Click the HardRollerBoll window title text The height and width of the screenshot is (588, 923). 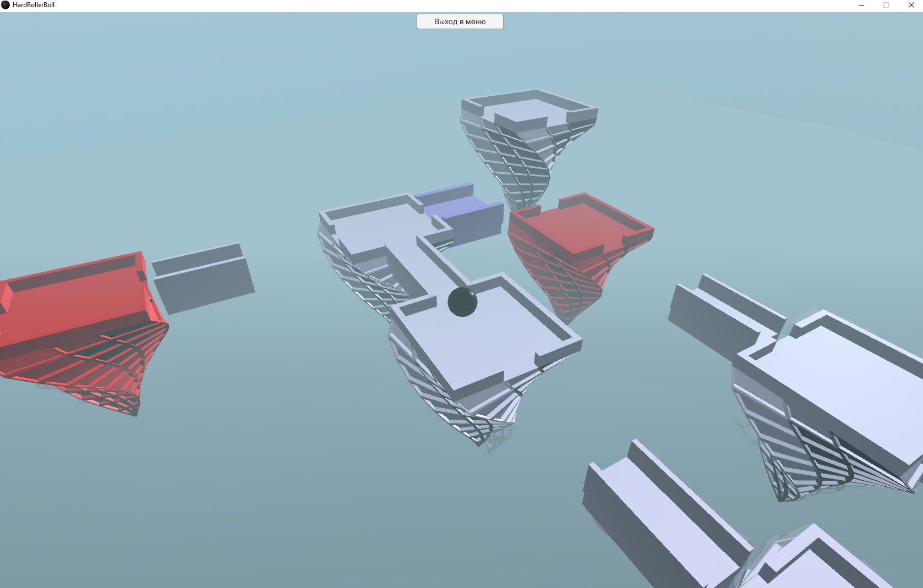[x=34, y=5]
